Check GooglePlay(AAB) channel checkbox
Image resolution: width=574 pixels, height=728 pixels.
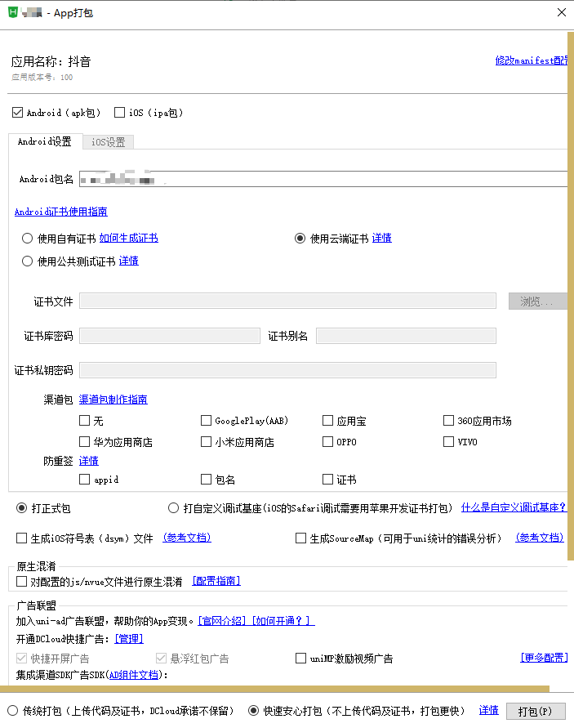[206, 421]
